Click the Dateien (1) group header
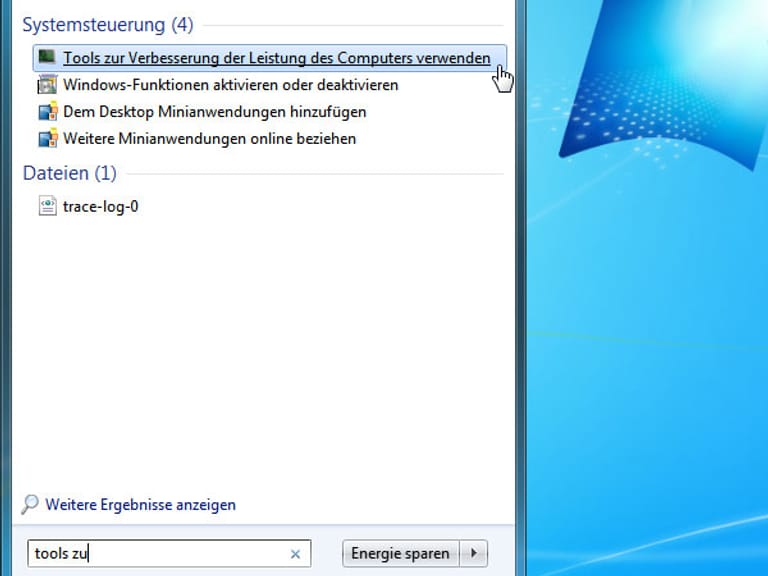 [70, 173]
